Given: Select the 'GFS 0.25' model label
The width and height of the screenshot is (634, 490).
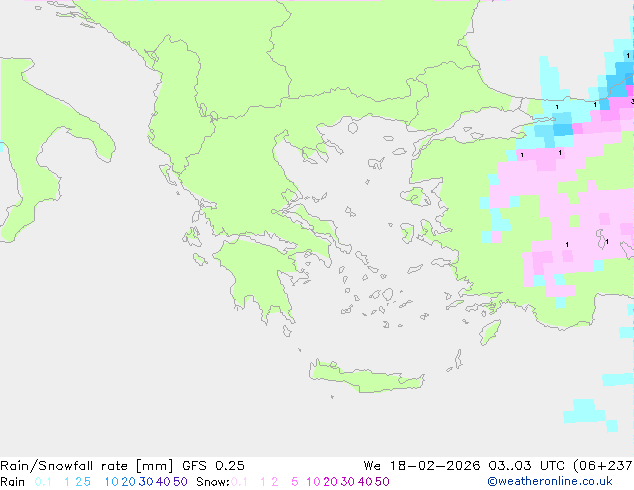Looking at the screenshot, I should pos(213,466).
